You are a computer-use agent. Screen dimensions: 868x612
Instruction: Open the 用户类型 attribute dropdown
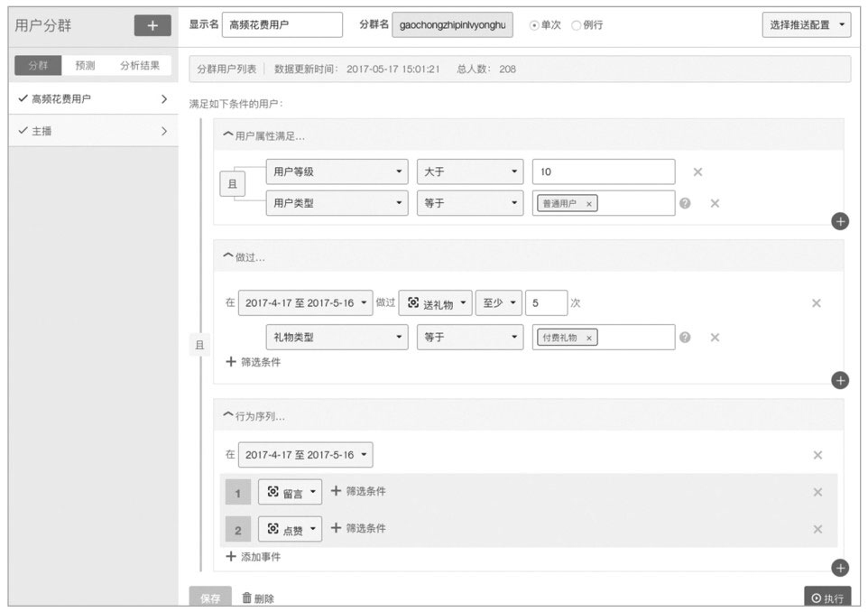(x=337, y=203)
